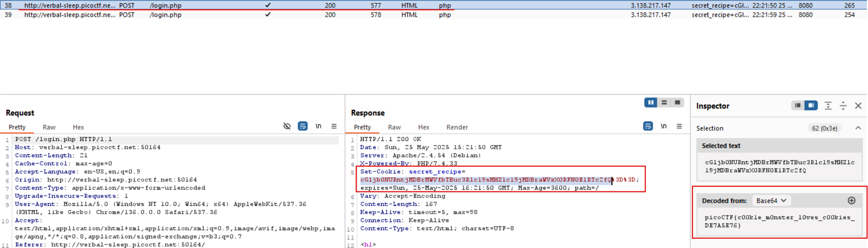
Task: Collapse all Inspector sections
Action: tap(843, 106)
